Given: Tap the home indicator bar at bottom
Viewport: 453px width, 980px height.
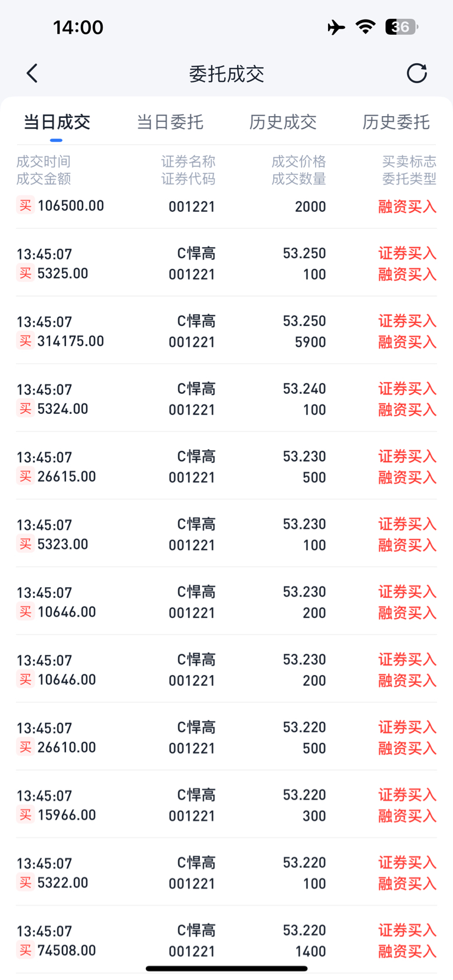Looking at the screenshot, I should [x=226, y=968].
